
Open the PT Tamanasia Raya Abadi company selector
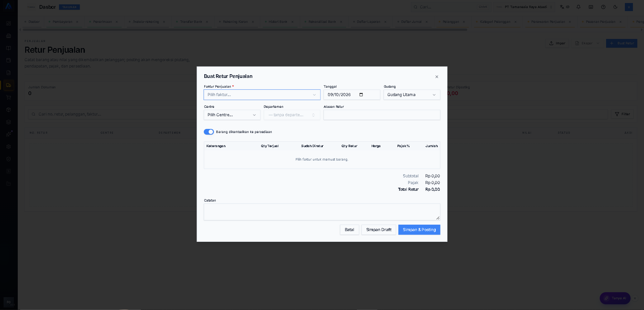(524, 7)
